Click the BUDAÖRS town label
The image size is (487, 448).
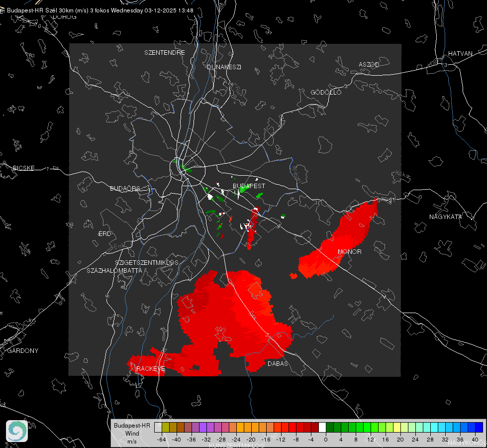125,189
